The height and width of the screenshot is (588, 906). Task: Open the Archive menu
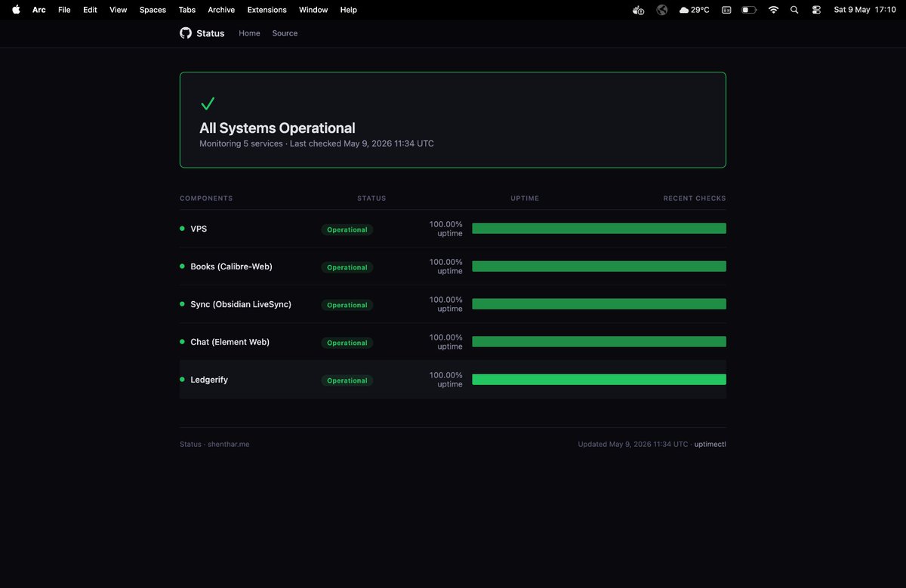pyautogui.click(x=221, y=10)
